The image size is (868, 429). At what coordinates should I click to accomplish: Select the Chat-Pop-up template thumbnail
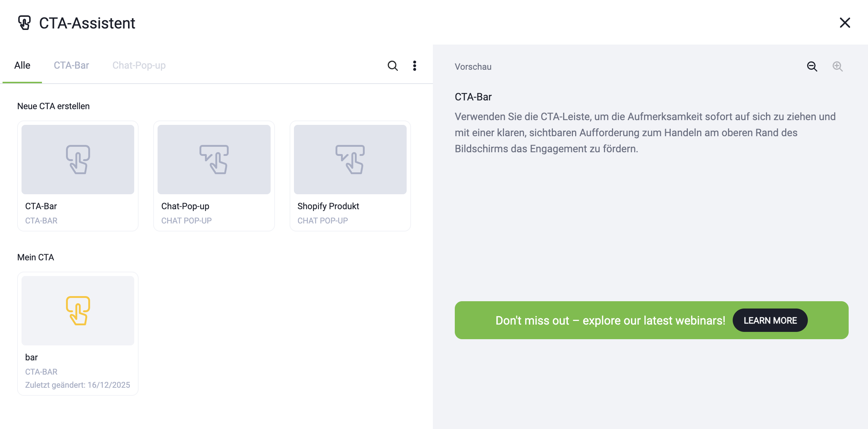pos(214,160)
